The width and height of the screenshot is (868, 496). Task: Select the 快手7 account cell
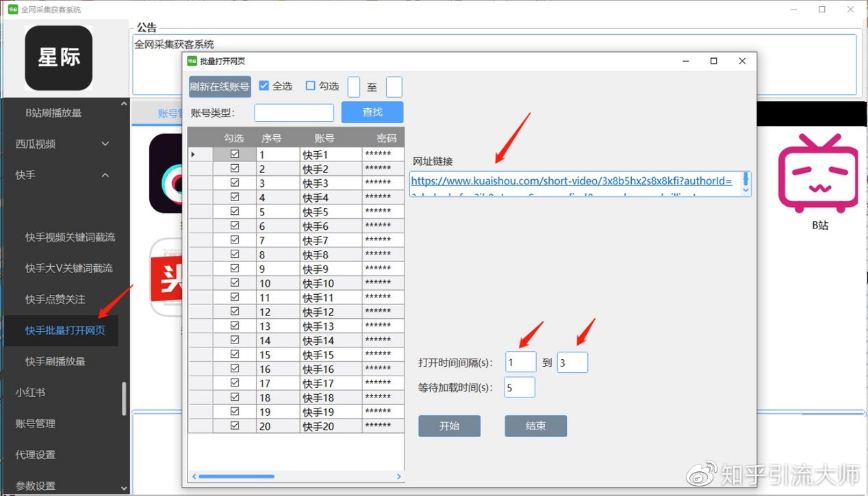click(x=331, y=240)
